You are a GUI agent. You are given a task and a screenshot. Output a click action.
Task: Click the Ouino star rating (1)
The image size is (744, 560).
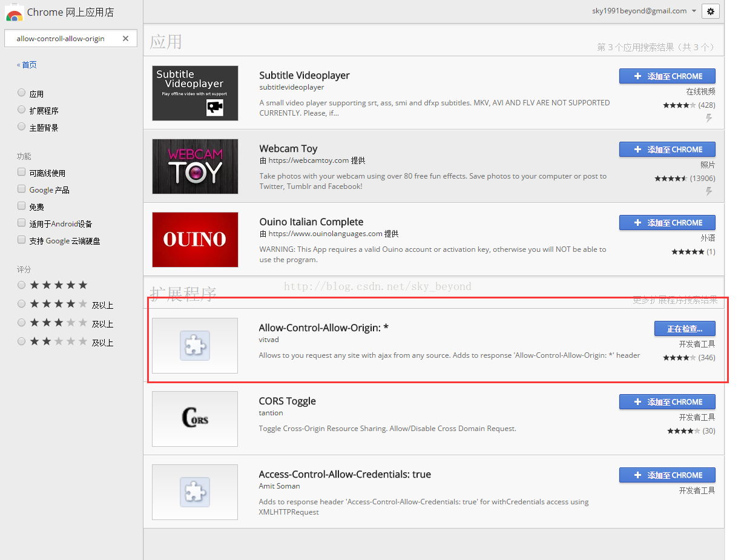click(x=693, y=252)
